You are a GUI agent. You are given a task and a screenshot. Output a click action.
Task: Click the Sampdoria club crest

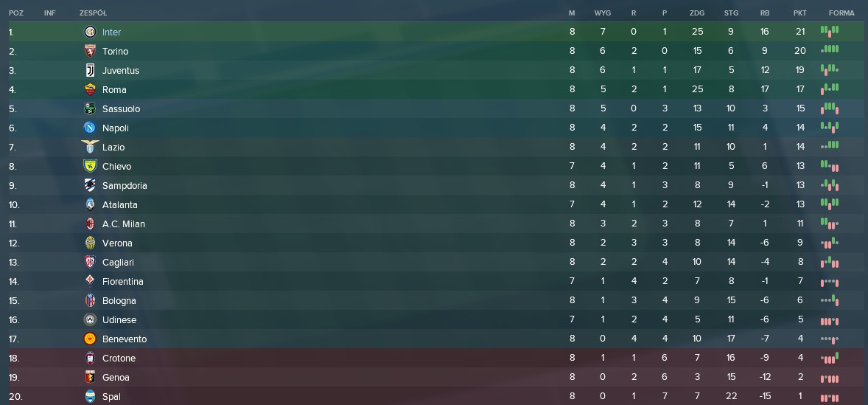pos(90,186)
